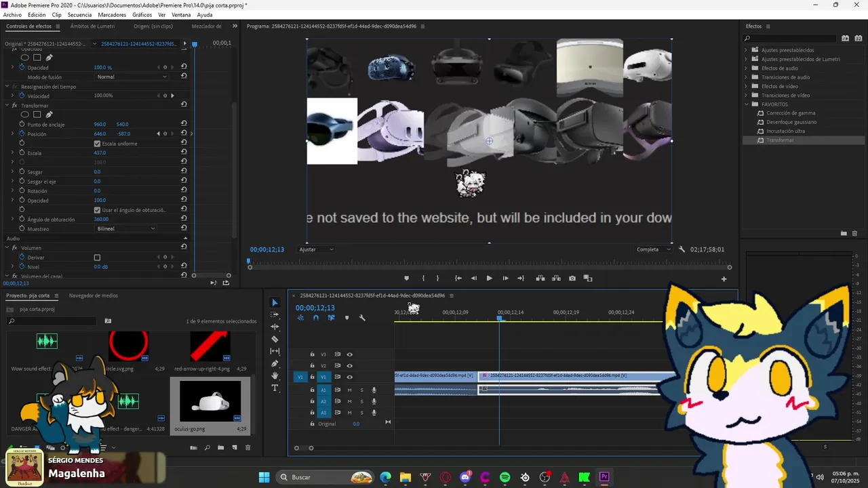Create ellipse mask under Transformar

25,115
